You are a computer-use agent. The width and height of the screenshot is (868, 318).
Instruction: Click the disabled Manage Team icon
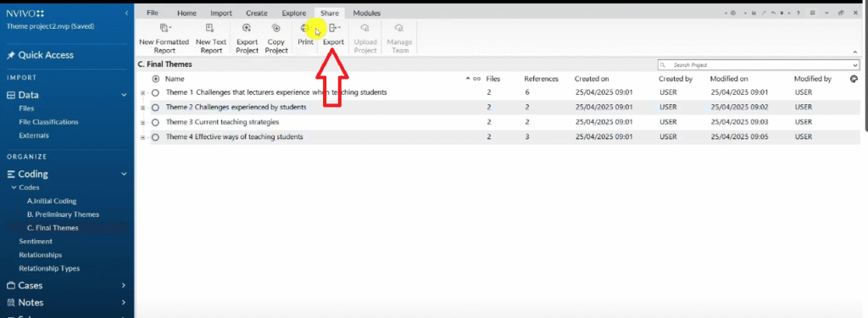[x=398, y=28]
